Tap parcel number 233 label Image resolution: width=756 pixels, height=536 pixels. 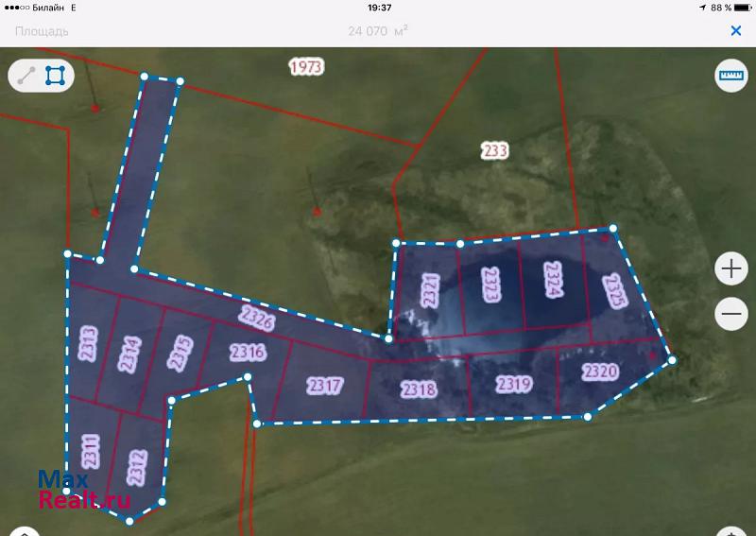click(494, 150)
